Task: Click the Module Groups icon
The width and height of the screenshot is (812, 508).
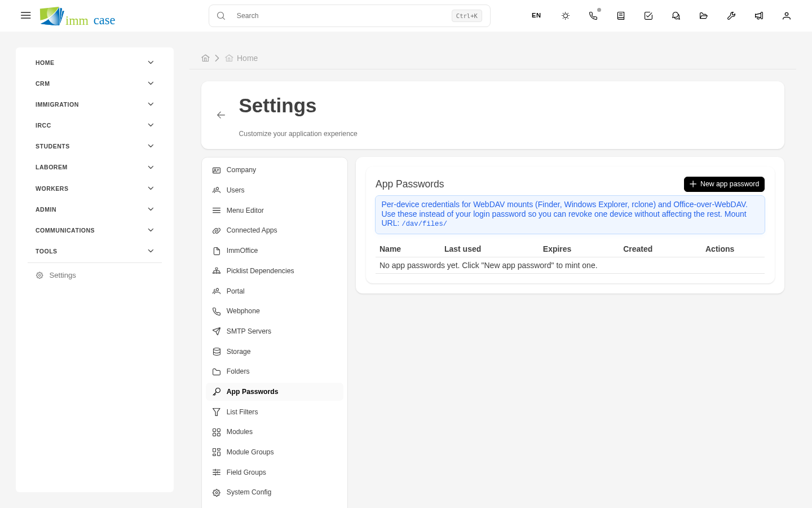Action: (217, 452)
